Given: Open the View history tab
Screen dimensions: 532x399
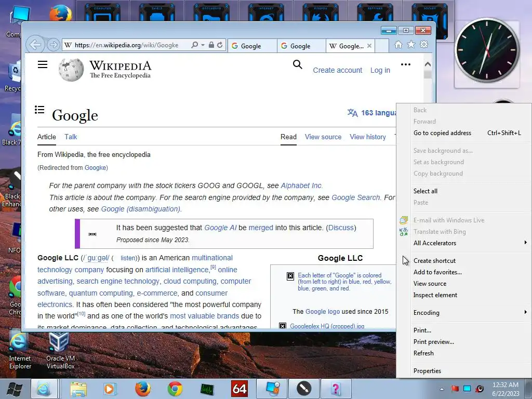Looking at the screenshot, I should point(368,137).
